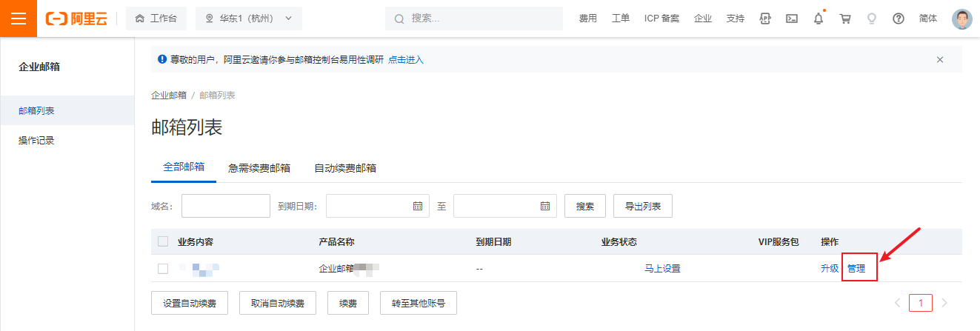Open the notifications bell
The image size is (980, 331).
pos(819,19)
